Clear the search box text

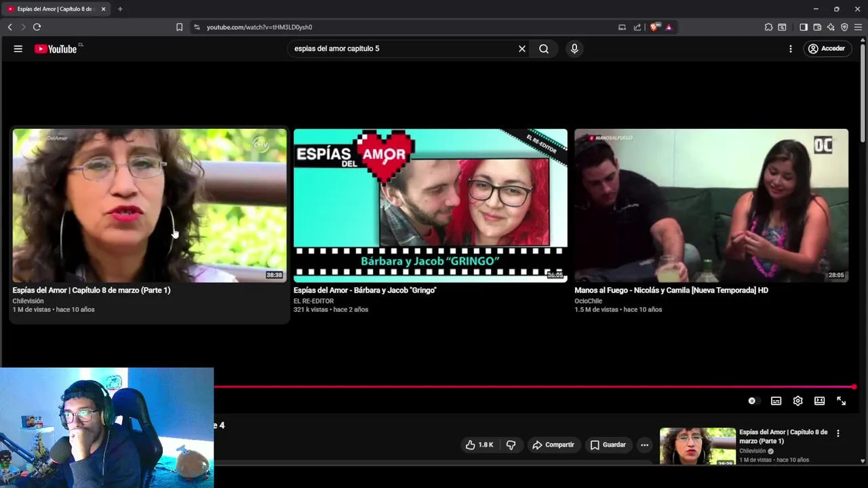coord(522,49)
